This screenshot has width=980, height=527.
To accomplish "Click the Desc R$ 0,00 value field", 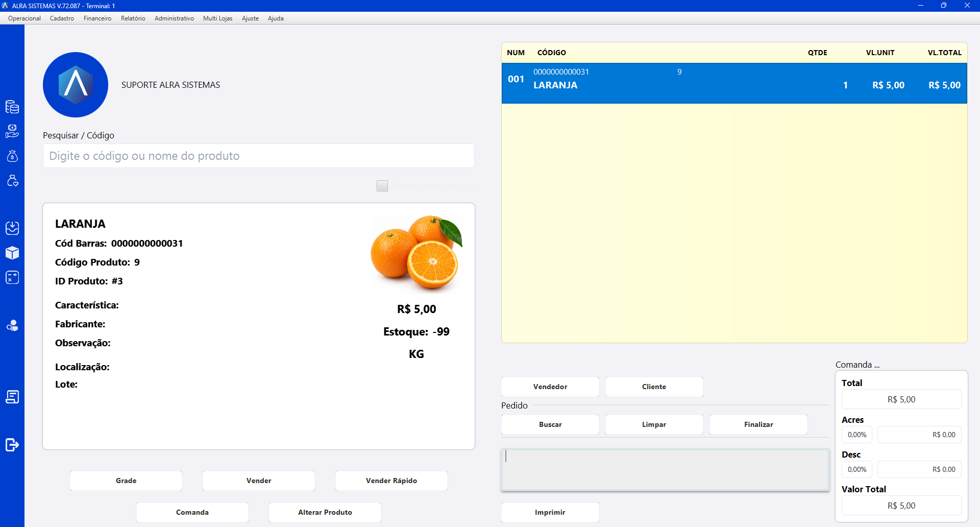I will [919, 469].
